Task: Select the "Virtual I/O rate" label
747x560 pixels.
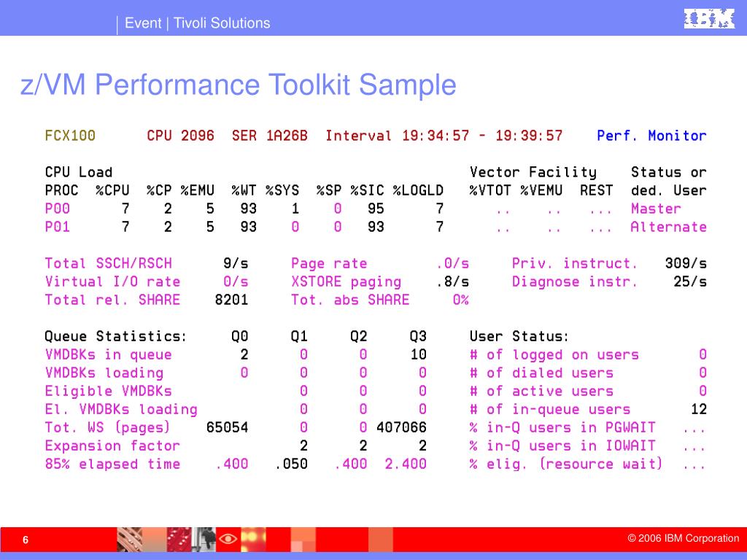Action: click(x=112, y=281)
